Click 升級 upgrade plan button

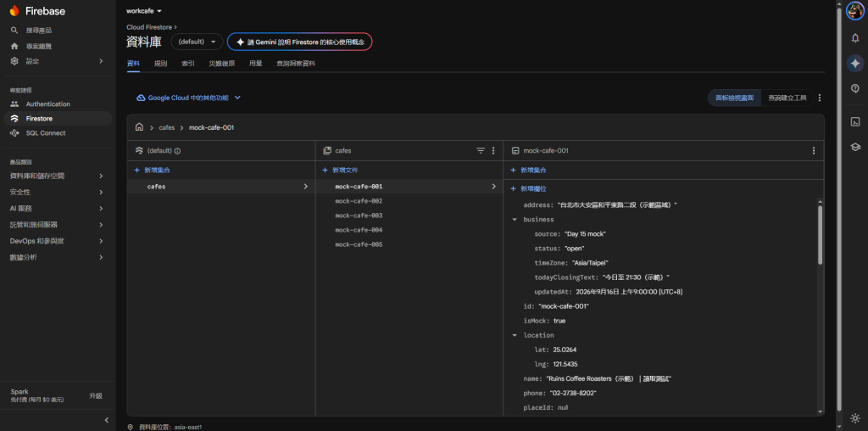[96, 395]
